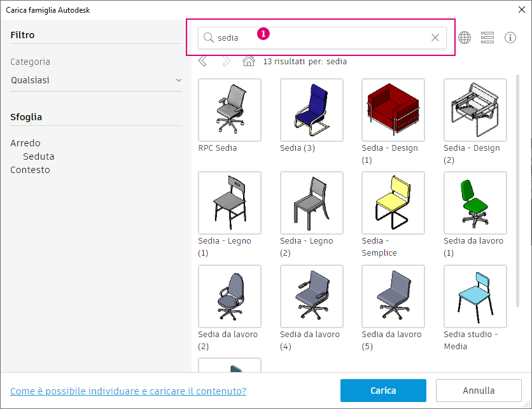Select the Sedia da lavoro (4) thumbnail
The image size is (532, 409).
click(x=311, y=296)
